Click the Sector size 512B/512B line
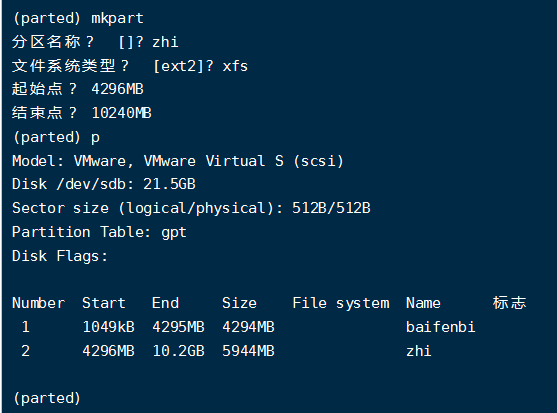This screenshot has width=557, height=413. pyautogui.click(x=191, y=208)
